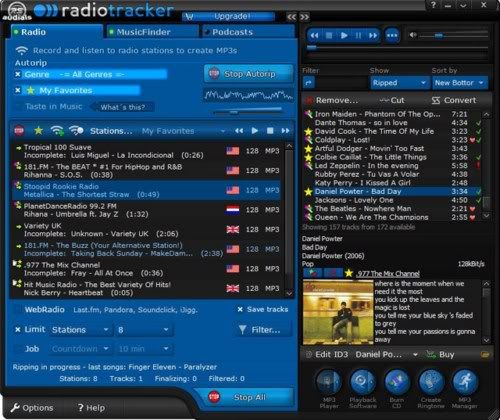Select PlanetDanceRadio 99.2 FM station

pos(146,210)
